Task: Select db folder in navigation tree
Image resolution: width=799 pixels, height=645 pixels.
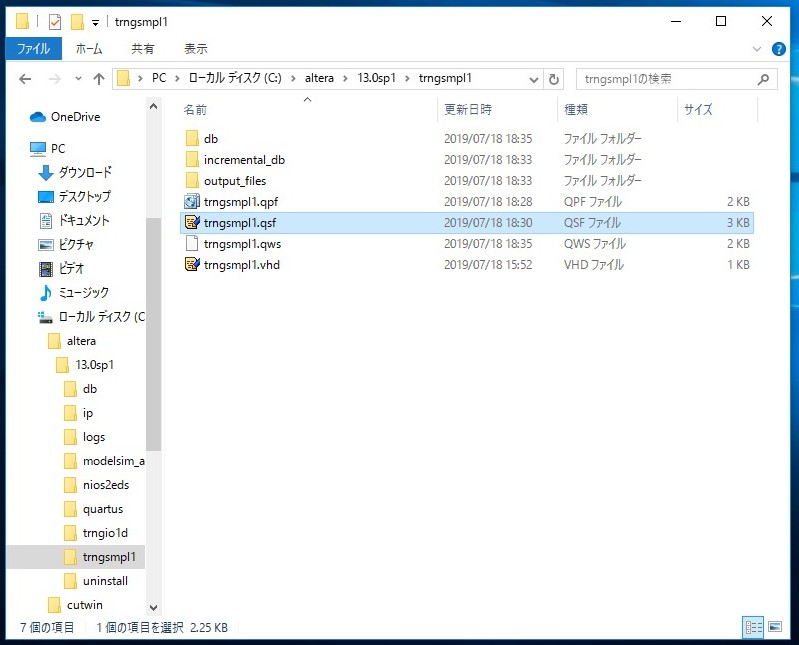Action: pyautogui.click(x=81, y=389)
